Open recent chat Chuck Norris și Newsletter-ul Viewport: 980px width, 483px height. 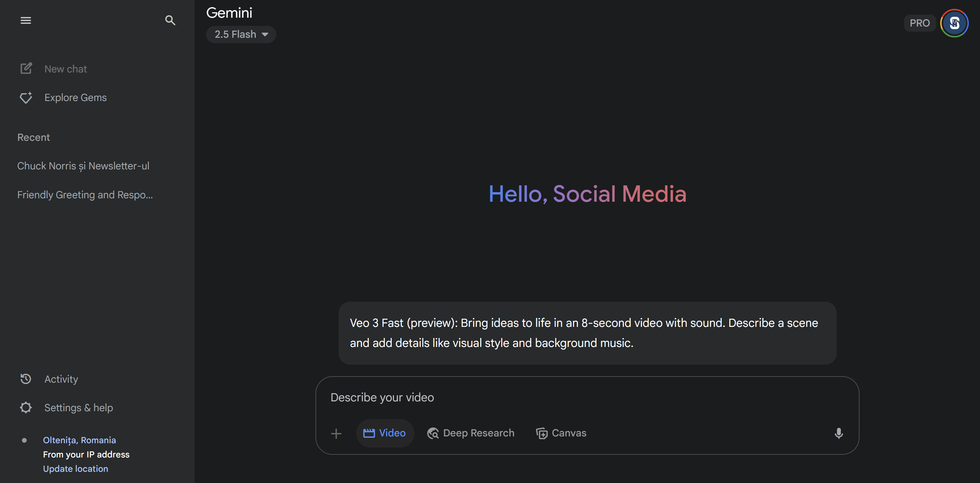coord(83,166)
